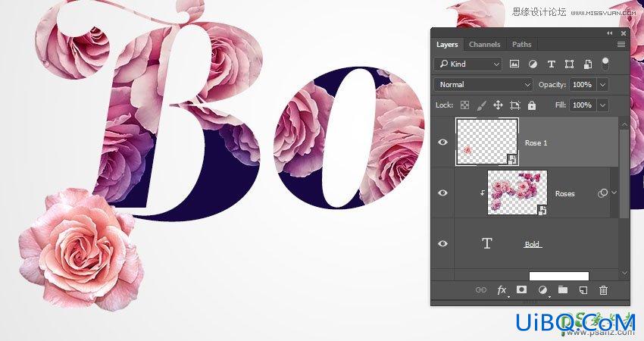Create a new group folder
Viewport: 644px width, 341px height.
[563, 289]
